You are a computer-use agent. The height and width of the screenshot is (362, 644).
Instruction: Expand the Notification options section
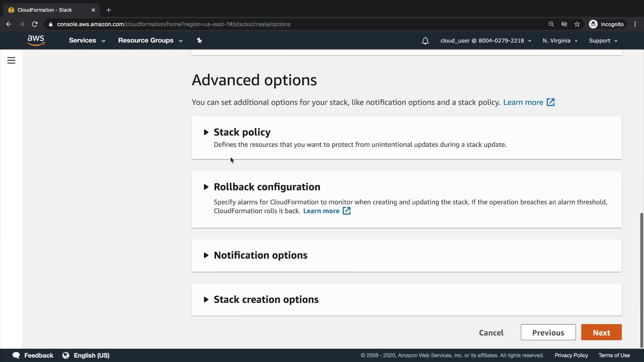[260, 255]
